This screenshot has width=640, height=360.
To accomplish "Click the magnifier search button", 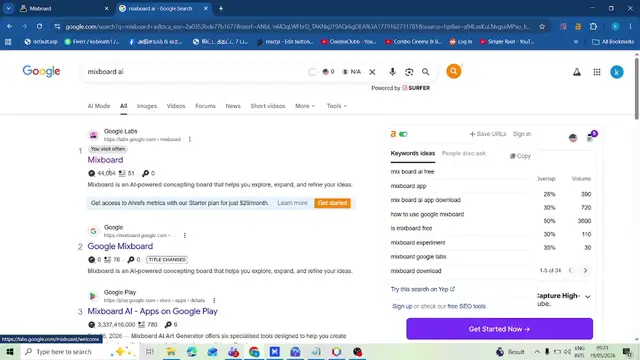I will [x=426, y=72].
